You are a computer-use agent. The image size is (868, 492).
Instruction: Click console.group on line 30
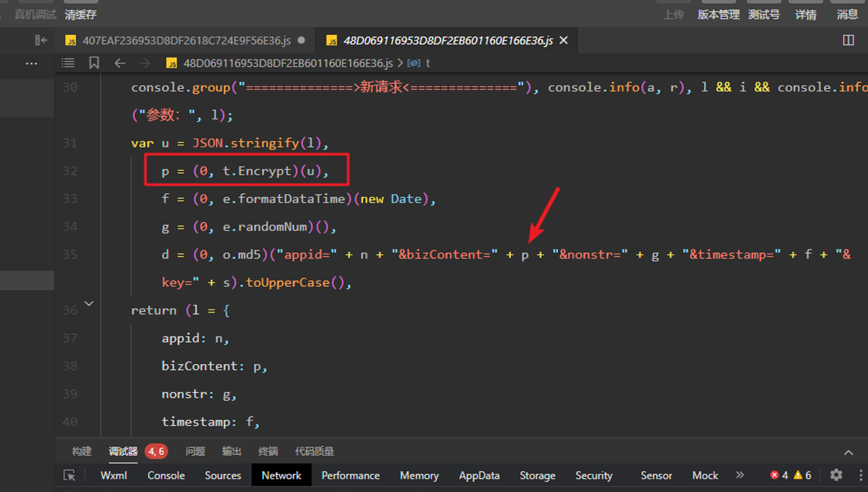181,87
